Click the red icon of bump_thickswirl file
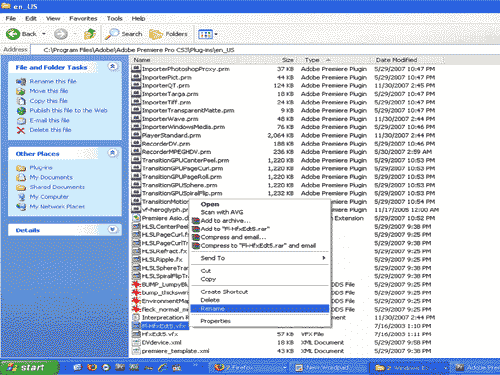The height and width of the screenshot is (375, 500). pyautogui.click(x=136, y=293)
